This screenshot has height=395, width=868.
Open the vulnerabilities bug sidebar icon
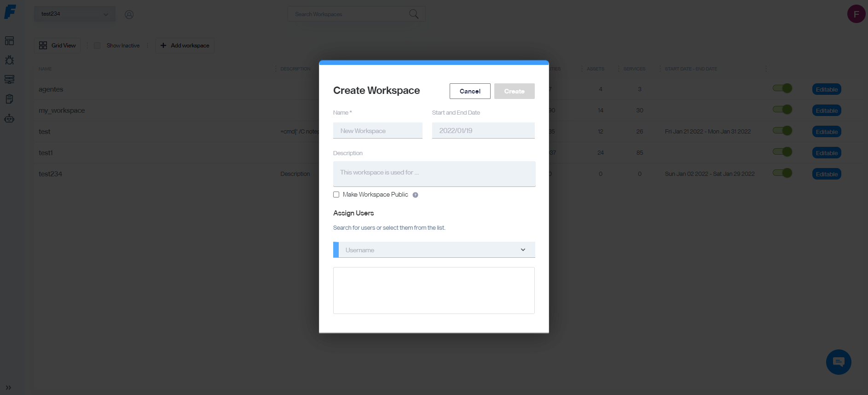pos(9,60)
